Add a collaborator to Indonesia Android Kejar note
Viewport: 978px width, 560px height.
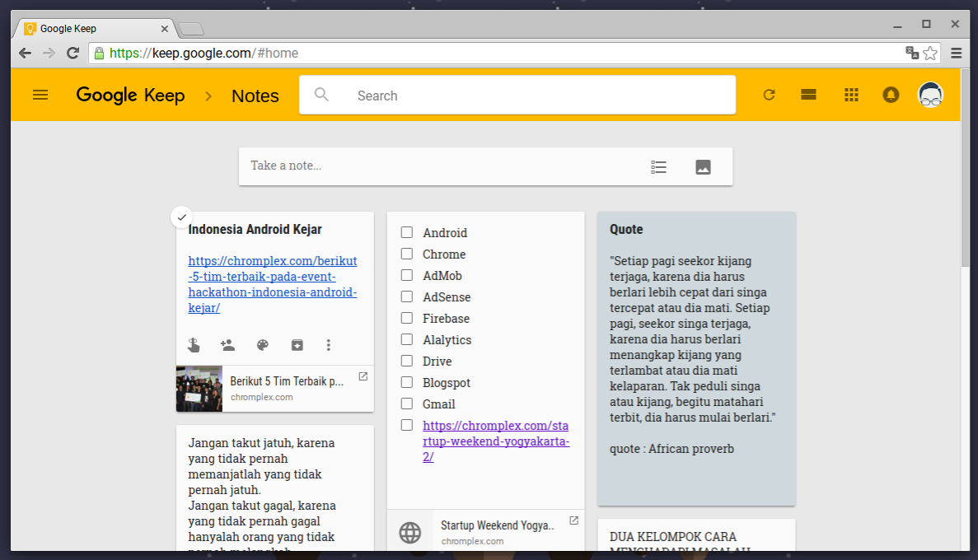pyautogui.click(x=227, y=345)
